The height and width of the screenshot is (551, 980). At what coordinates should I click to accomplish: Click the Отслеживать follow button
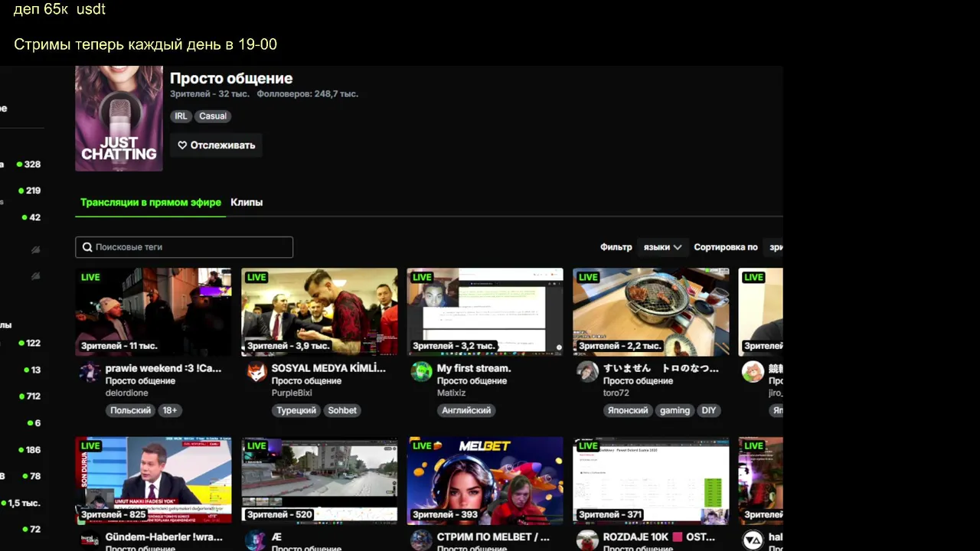[217, 145]
